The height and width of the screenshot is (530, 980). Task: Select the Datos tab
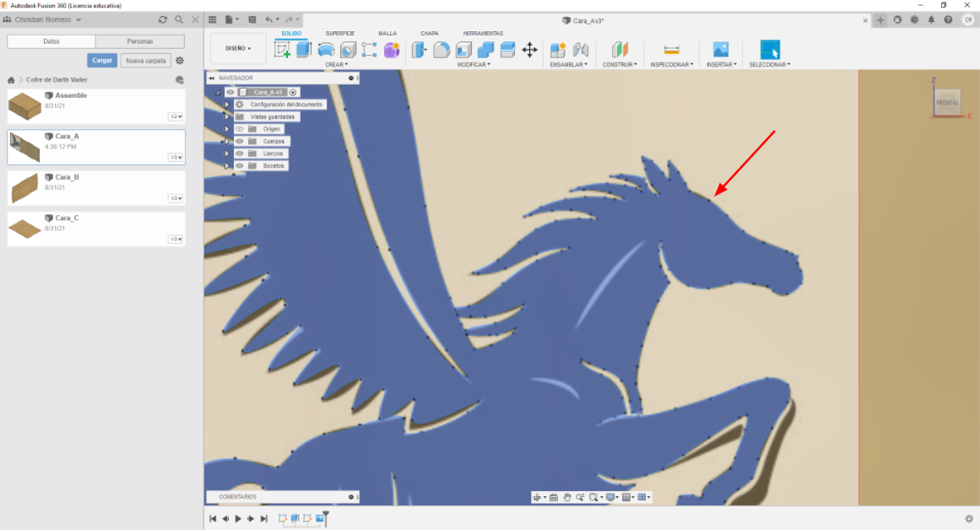pyautogui.click(x=51, y=41)
